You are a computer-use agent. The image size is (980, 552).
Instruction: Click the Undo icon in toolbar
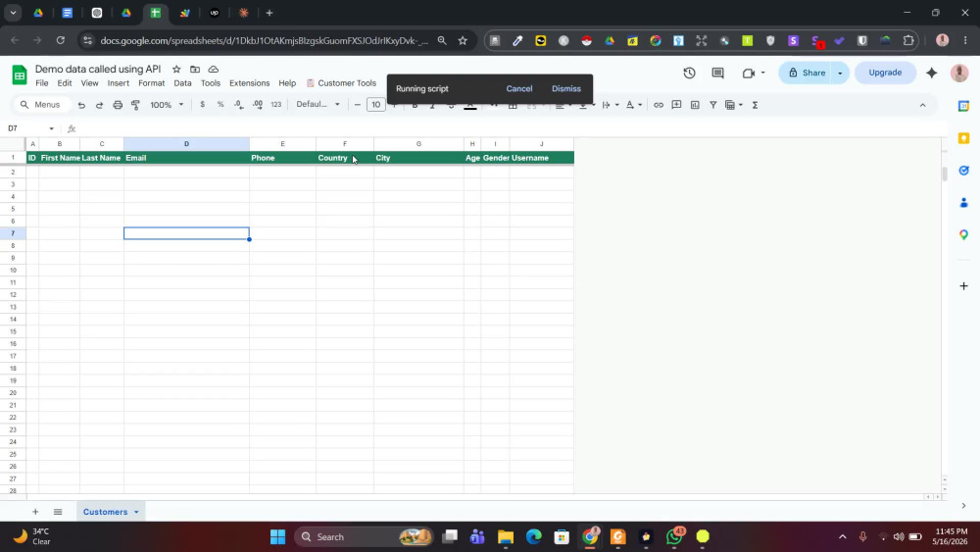tap(81, 105)
